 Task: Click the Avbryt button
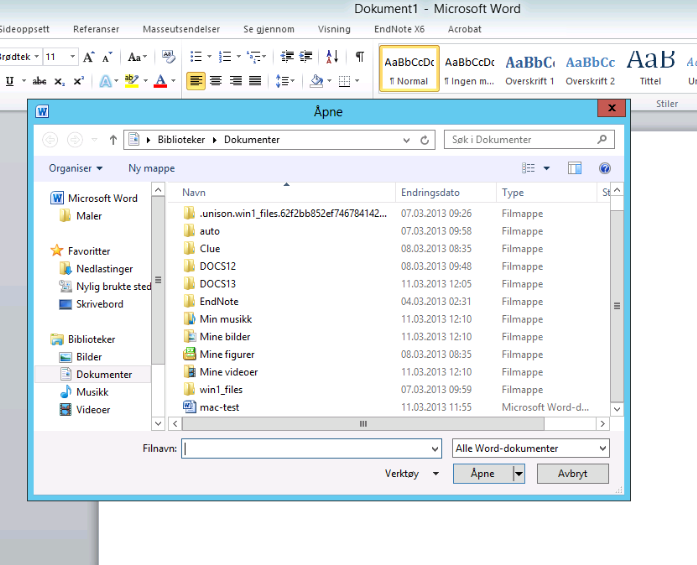pyautogui.click(x=573, y=474)
